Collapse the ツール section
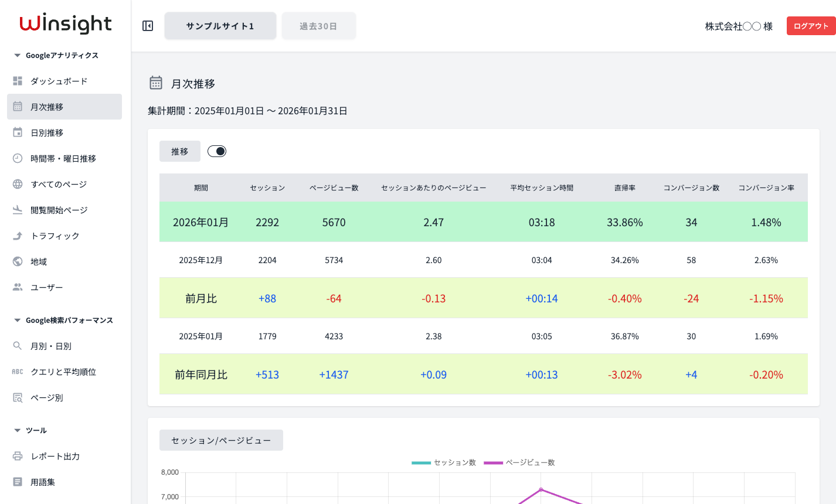 click(17, 430)
